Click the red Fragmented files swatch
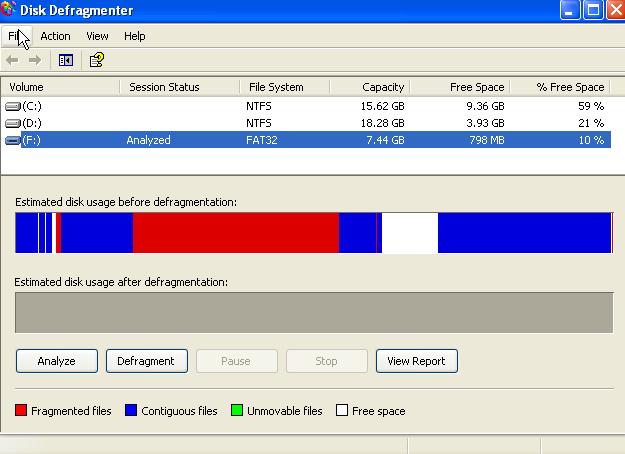 pos(21,410)
